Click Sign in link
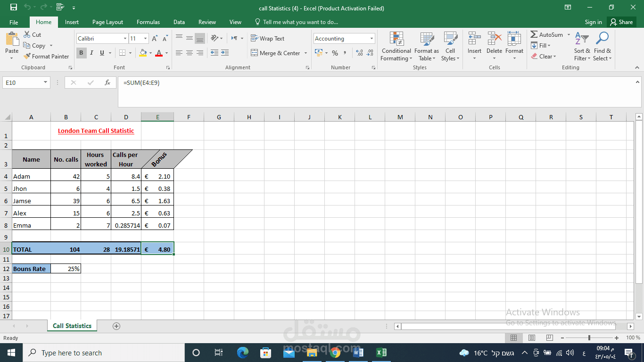The image size is (644, 362). (593, 22)
